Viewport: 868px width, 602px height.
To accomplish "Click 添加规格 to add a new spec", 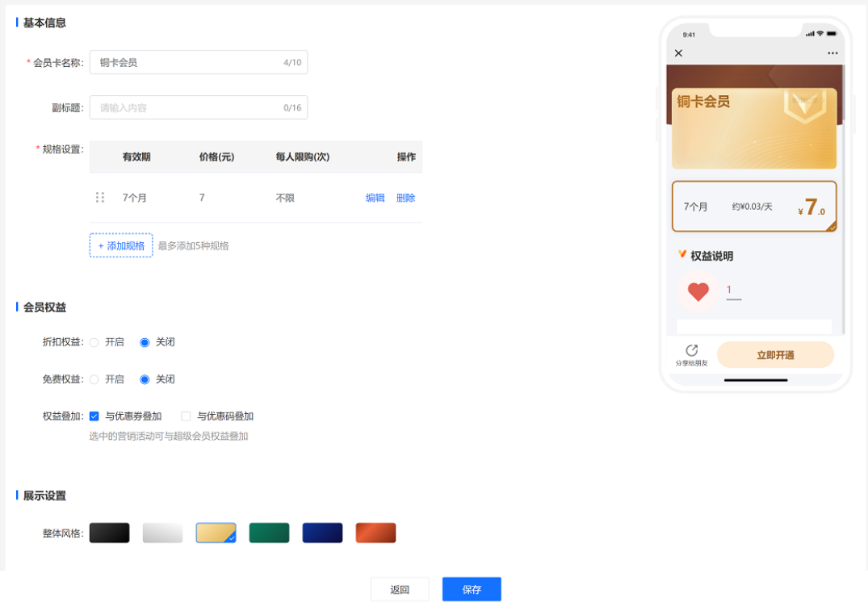I will click(x=120, y=245).
